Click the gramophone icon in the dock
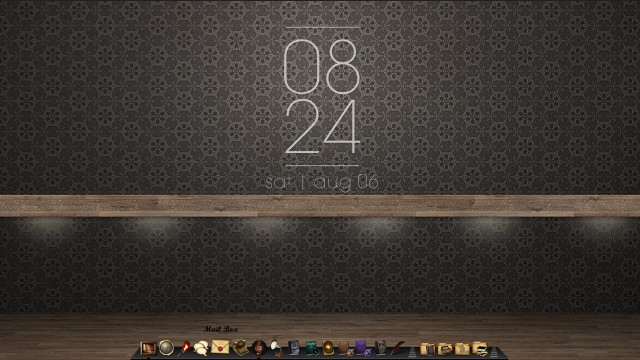Viewport: 640px width, 360px height. (276, 349)
